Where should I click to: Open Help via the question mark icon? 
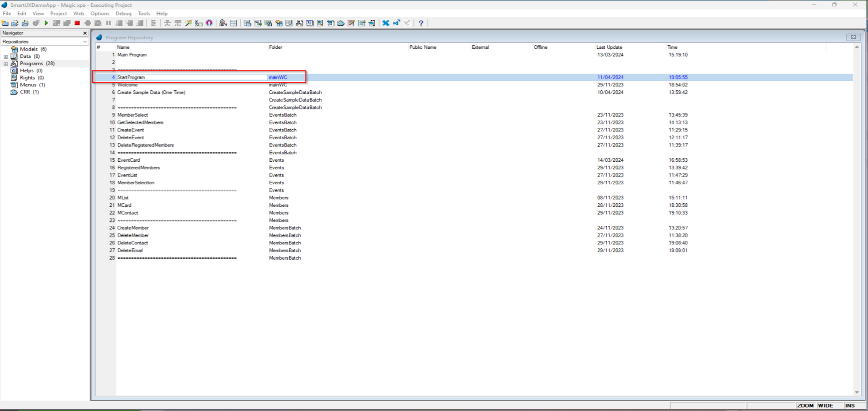click(x=421, y=23)
